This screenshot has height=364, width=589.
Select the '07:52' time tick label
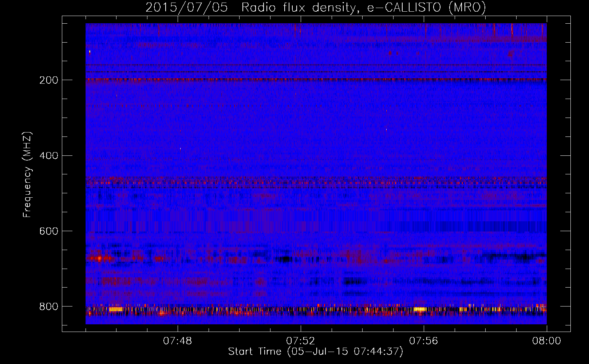point(301,341)
